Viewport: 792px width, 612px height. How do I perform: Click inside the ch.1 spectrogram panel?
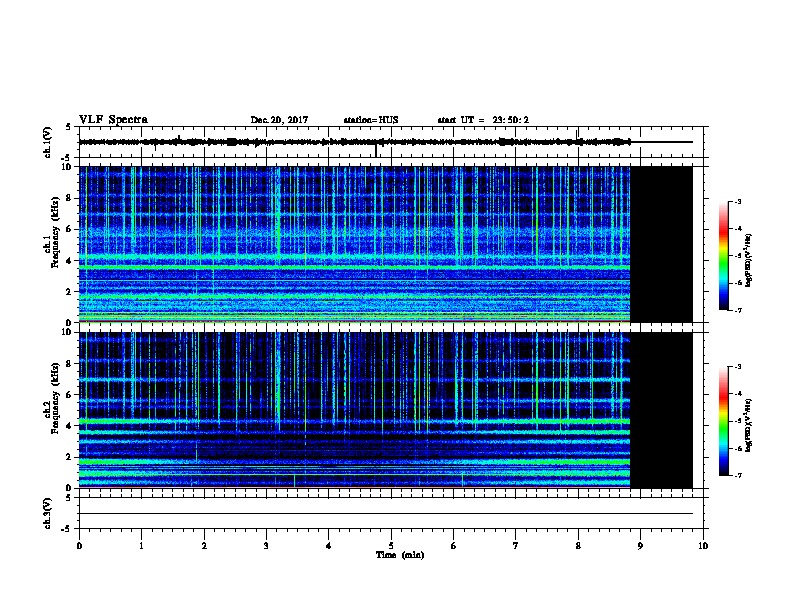coord(355,244)
